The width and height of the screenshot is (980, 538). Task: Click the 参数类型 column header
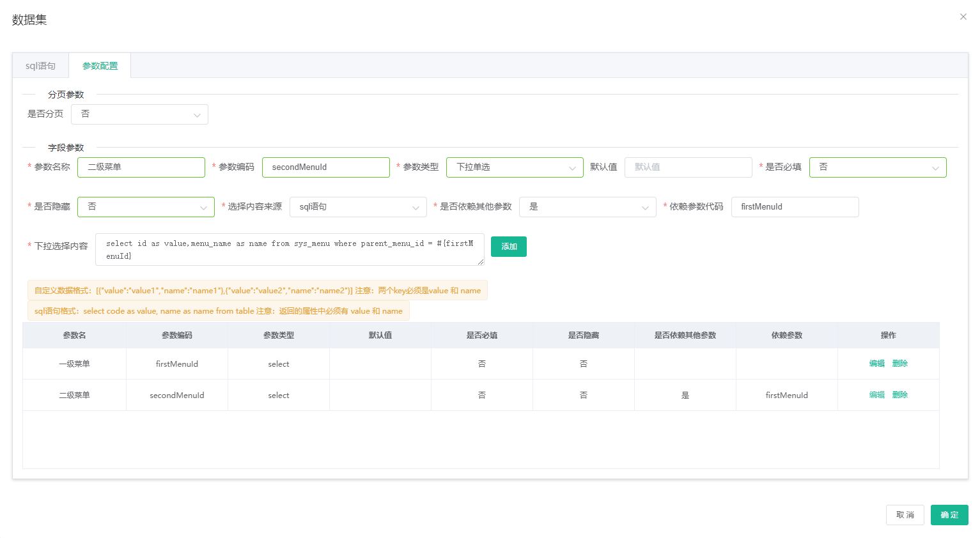[x=279, y=335]
